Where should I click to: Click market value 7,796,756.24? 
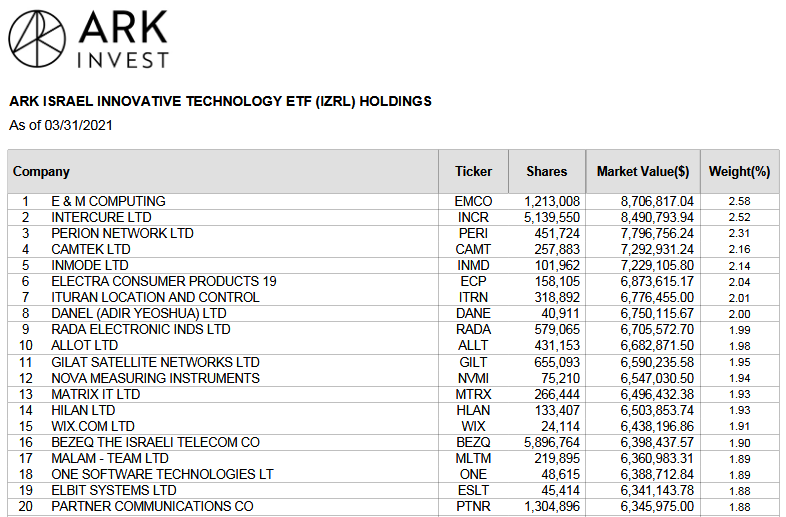coord(657,233)
